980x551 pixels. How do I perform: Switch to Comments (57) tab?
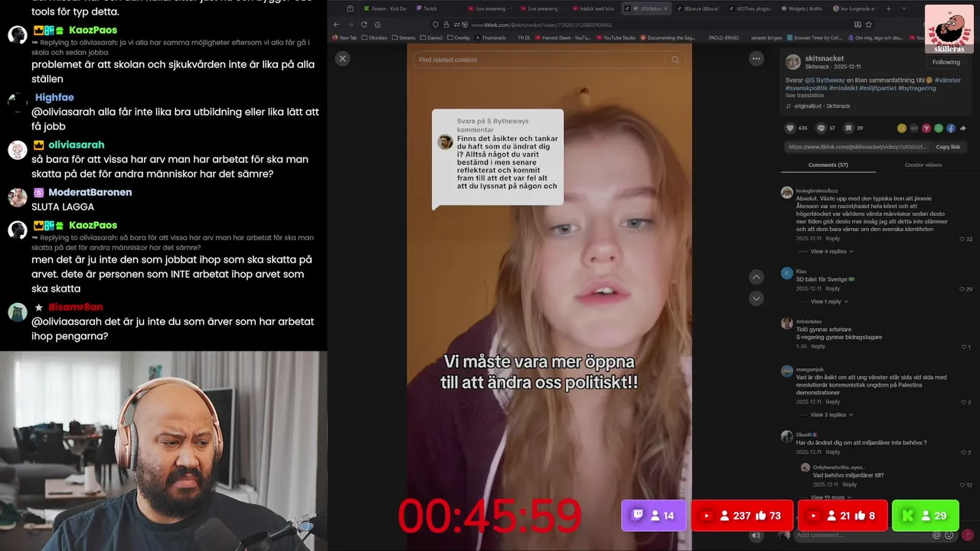(x=828, y=165)
